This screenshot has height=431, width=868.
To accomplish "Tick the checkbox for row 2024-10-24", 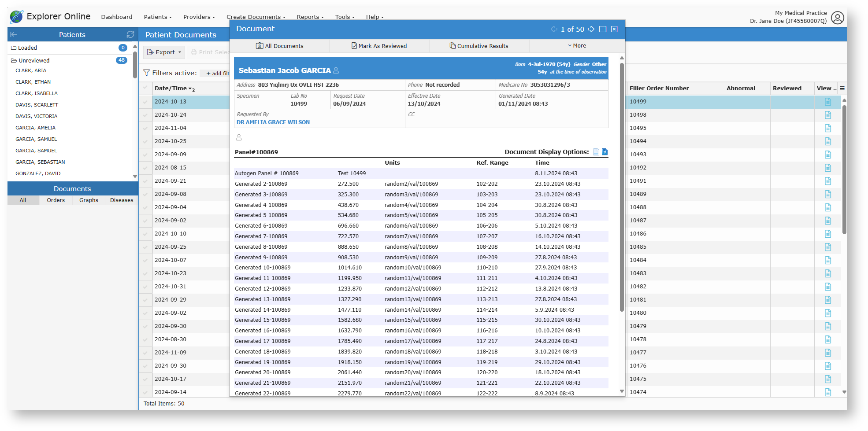I will tap(145, 115).
